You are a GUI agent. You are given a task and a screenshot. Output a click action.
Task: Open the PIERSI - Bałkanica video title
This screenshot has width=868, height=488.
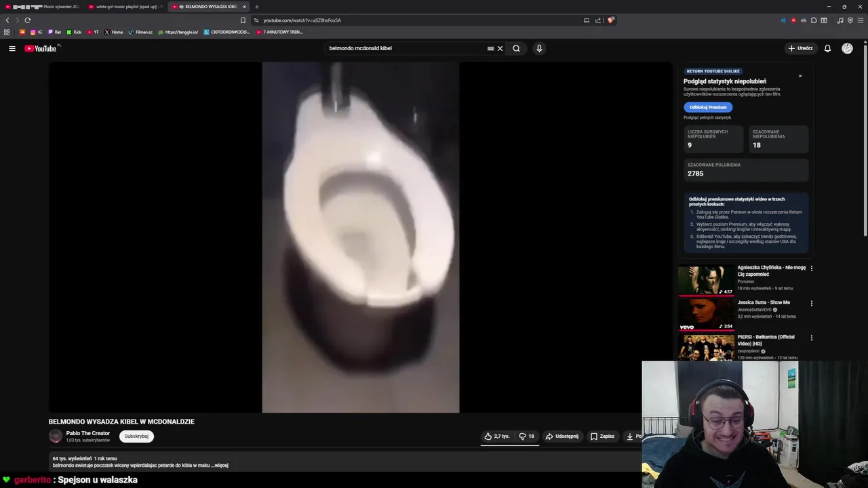[x=766, y=340]
